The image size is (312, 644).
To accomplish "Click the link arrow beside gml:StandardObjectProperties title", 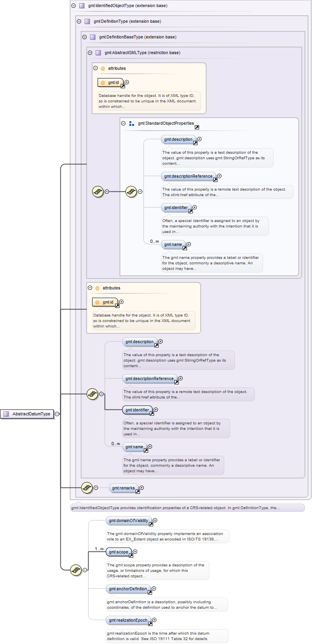I will [x=197, y=127].
